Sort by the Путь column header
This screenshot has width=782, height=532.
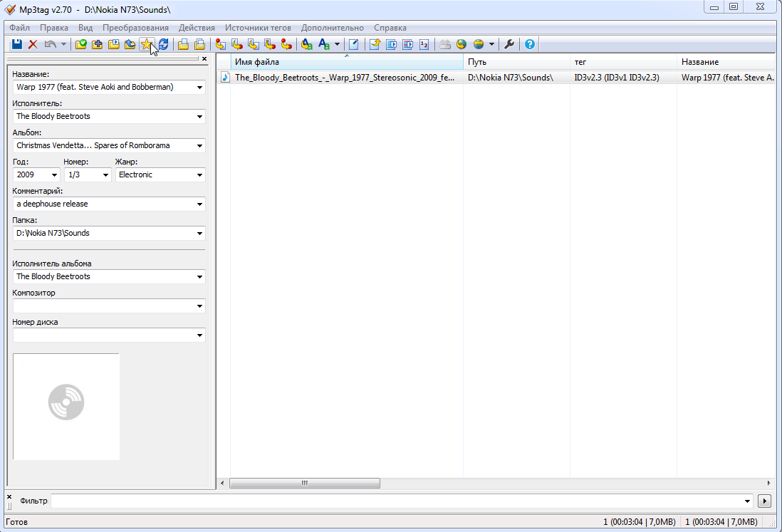tap(516, 62)
